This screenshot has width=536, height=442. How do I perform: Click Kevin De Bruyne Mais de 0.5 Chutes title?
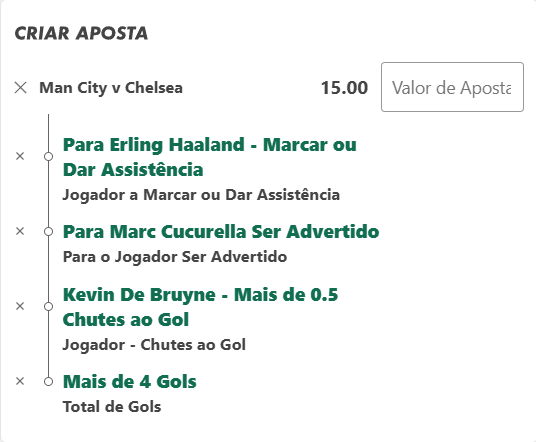tap(200, 307)
